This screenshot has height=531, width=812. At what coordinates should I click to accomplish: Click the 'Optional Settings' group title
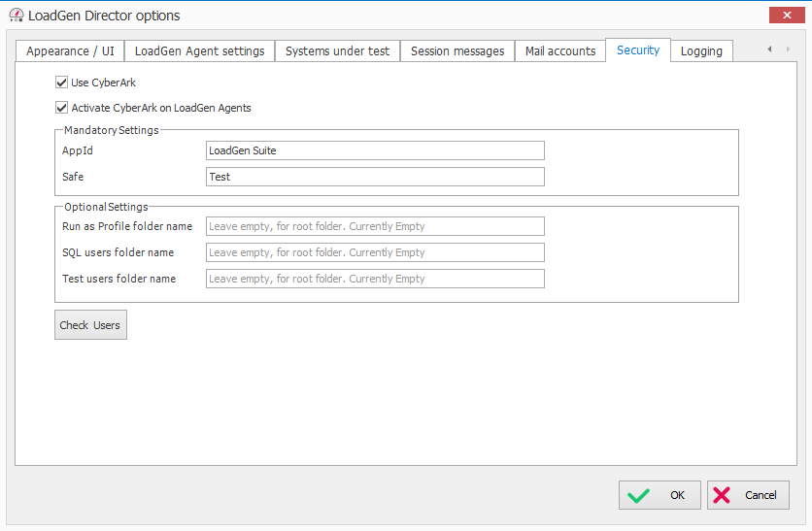point(106,207)
